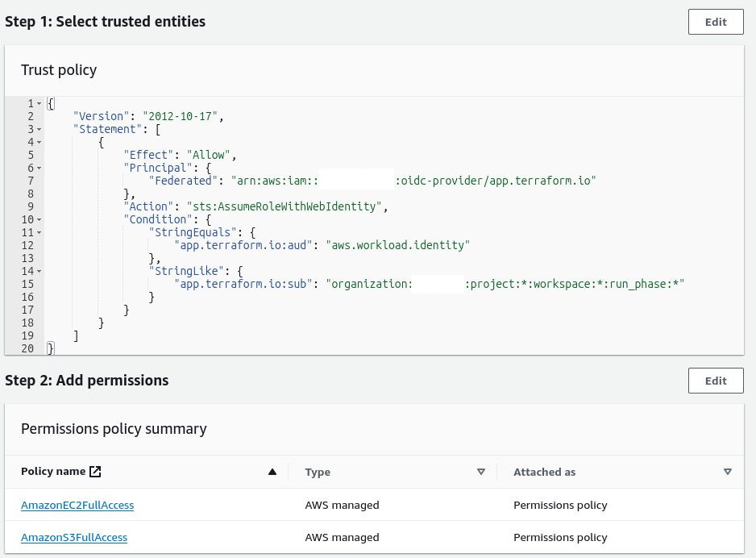Screen dimensions: 756x558
Task: Click line number 20 in editor gutter
Action: 27,348
